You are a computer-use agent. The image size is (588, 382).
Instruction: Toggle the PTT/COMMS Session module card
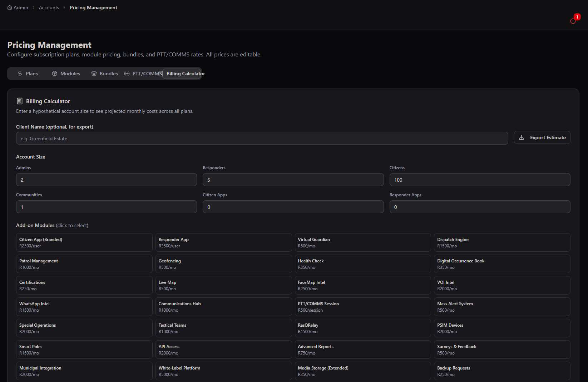(363, 307)
